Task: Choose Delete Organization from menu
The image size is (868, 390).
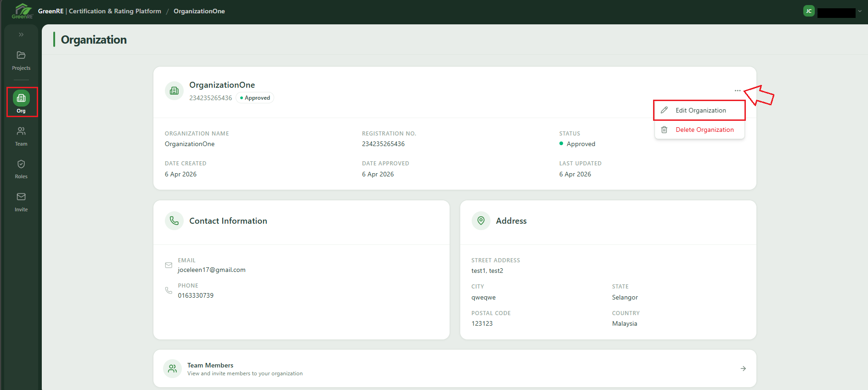Action: pos(699,130)
